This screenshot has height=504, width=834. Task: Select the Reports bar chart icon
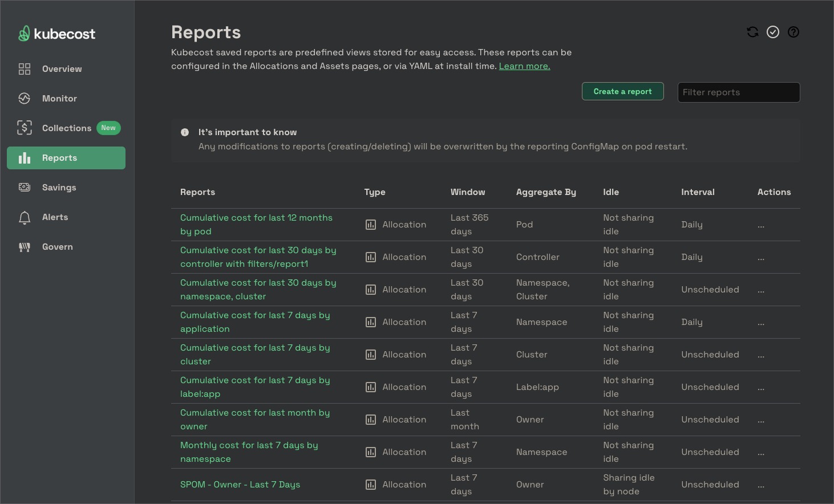[25, 158]
